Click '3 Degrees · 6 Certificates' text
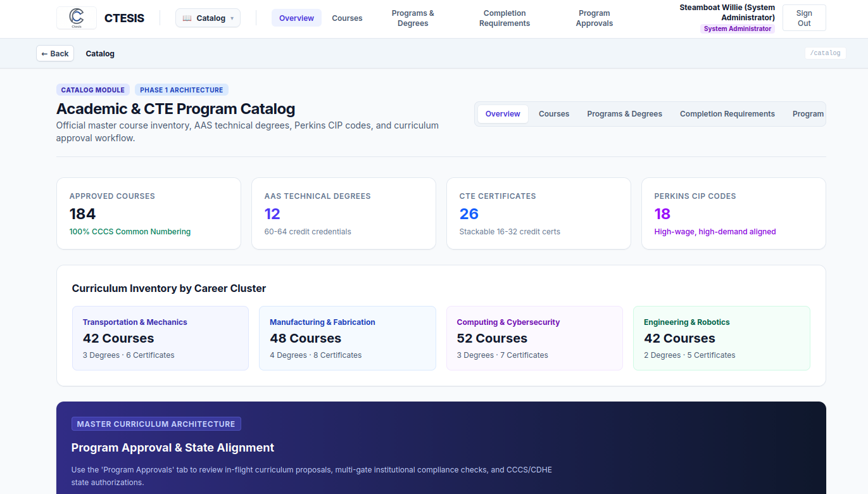 pyautogui.click(x=129, y=355)
